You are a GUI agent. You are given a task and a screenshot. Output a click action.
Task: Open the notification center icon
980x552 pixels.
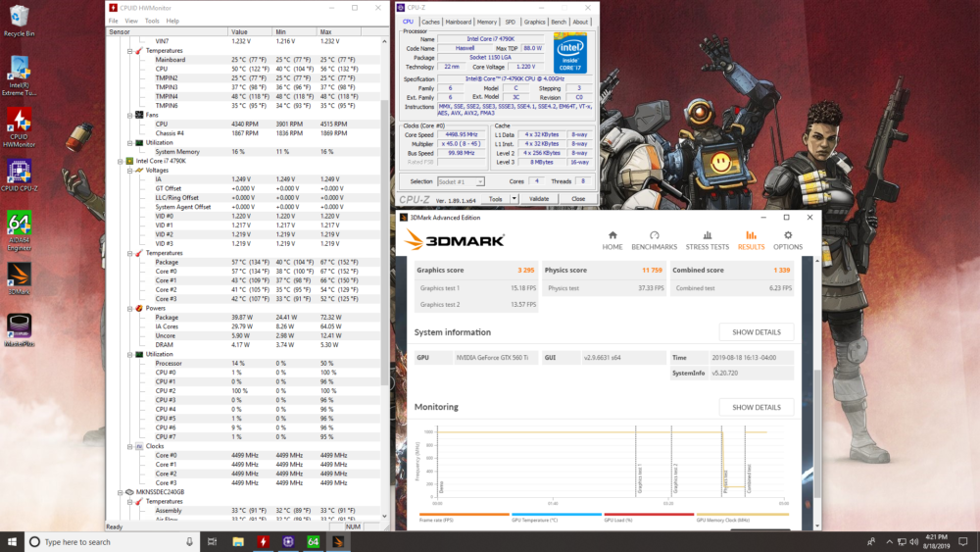click(963, 541)
